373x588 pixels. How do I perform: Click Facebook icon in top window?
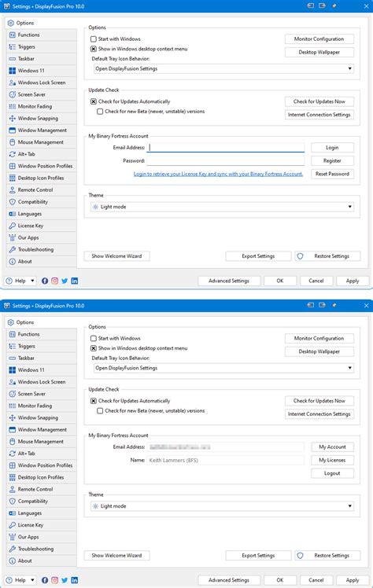45,281
